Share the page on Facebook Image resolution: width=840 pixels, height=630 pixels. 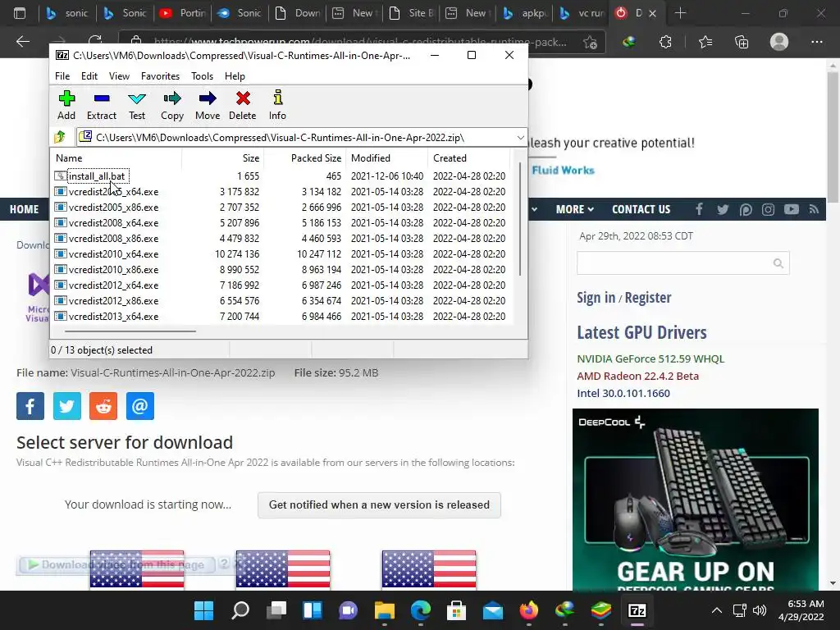tap(30, 406)
